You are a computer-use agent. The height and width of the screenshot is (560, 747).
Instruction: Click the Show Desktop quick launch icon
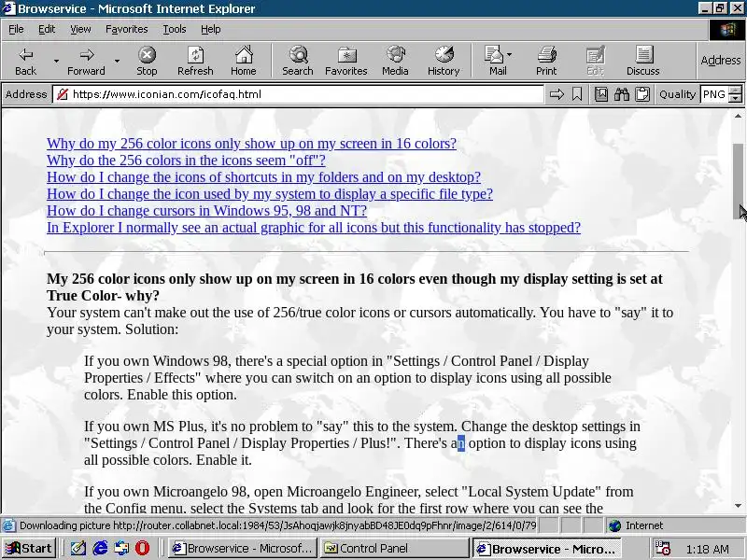(78, 548)
